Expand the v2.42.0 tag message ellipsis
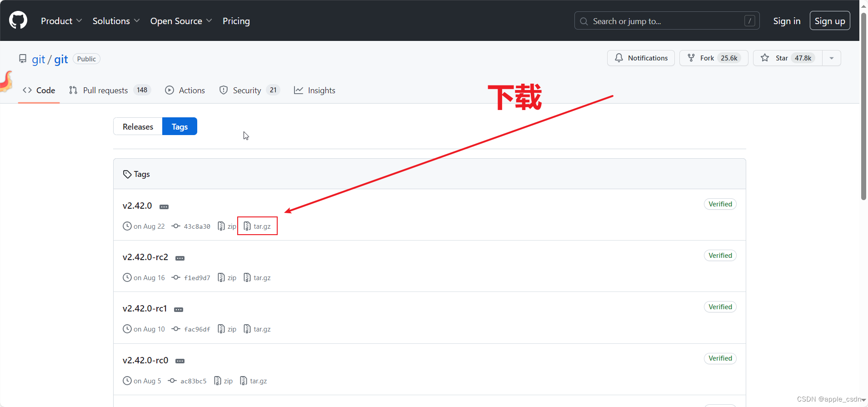This screenshot has width=868, height=407. point(164,206)
